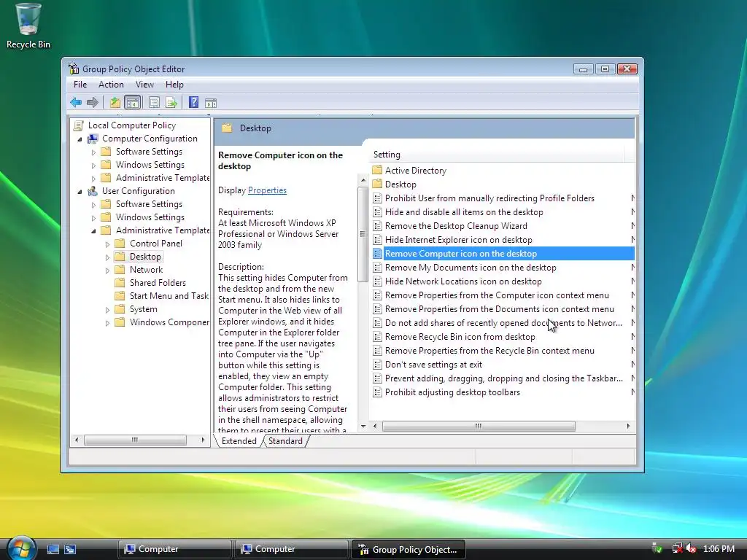Expand Windows Settings under Computer Configuration
This screenshot has height=560, width=747.
(93, 166)
